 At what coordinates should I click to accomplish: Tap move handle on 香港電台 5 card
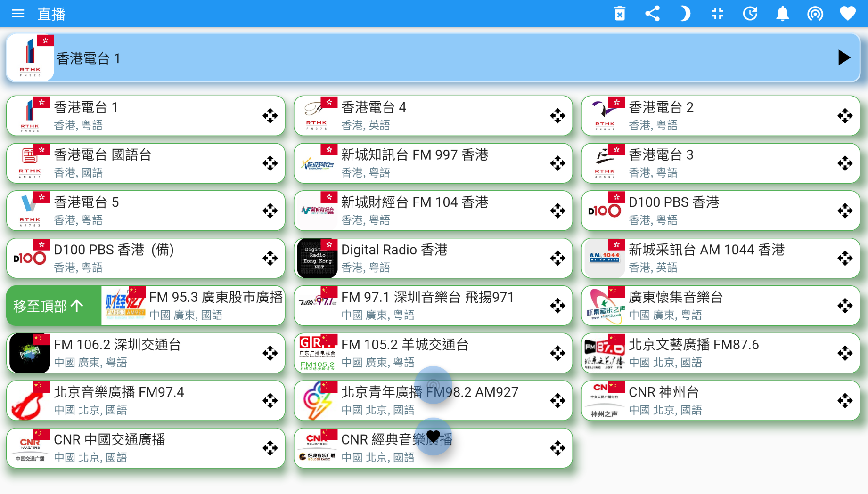[270, 211]
